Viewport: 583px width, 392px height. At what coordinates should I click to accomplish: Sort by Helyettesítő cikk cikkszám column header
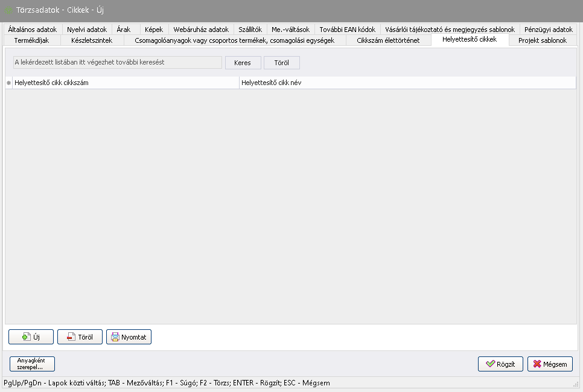tap(126, 83)
